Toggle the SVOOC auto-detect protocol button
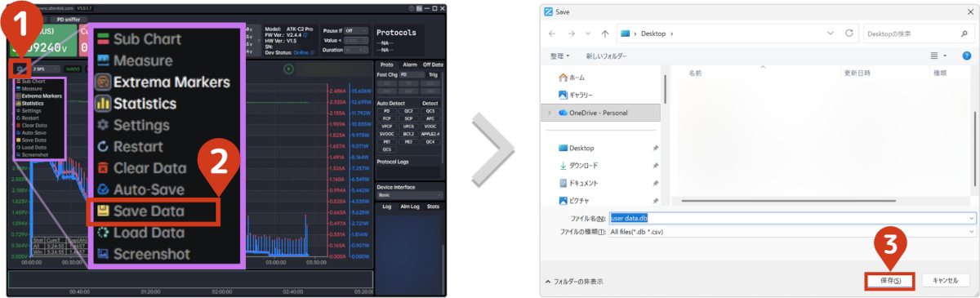 [387, 134]
